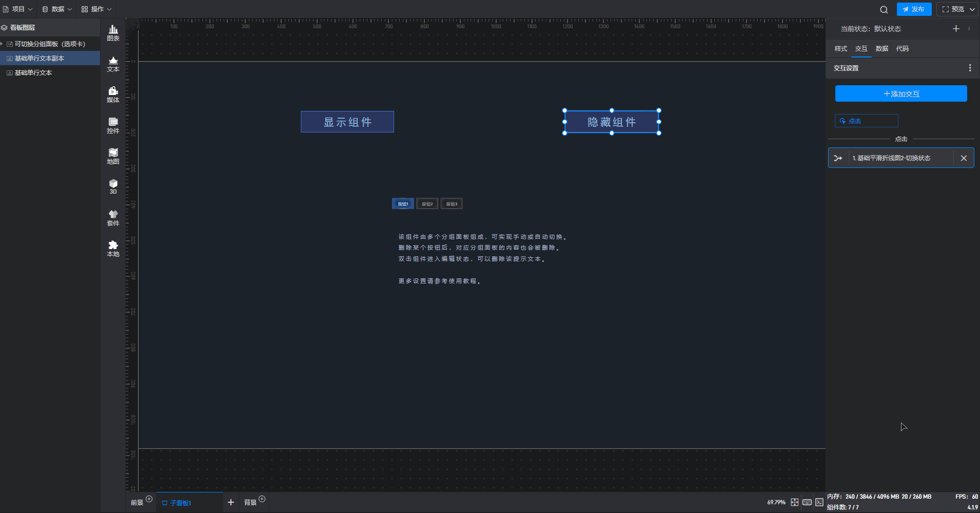Click 按钮1 tab on the canvas panel
The height and width of the screenshot is (513, 980).
pos(403,204)
